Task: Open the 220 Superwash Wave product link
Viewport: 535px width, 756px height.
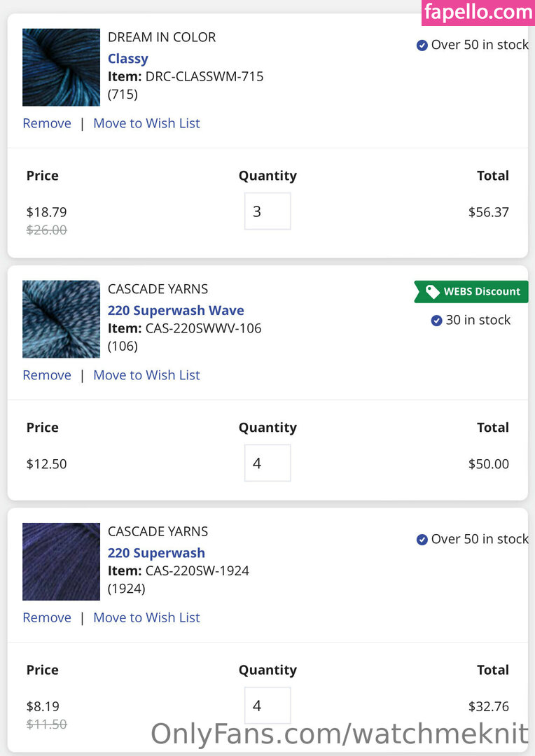Action: 176,311
